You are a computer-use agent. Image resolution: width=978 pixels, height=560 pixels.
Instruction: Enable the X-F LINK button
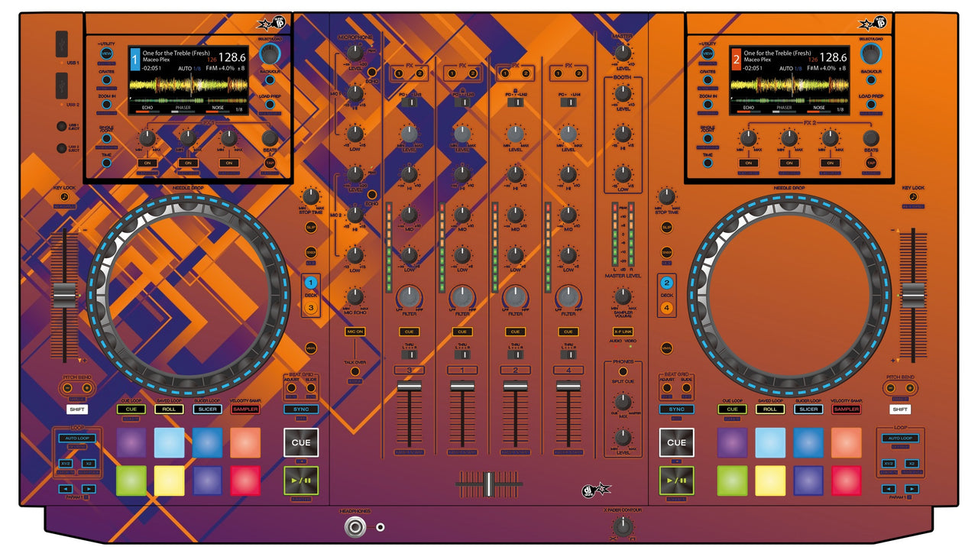click(623, 332)
